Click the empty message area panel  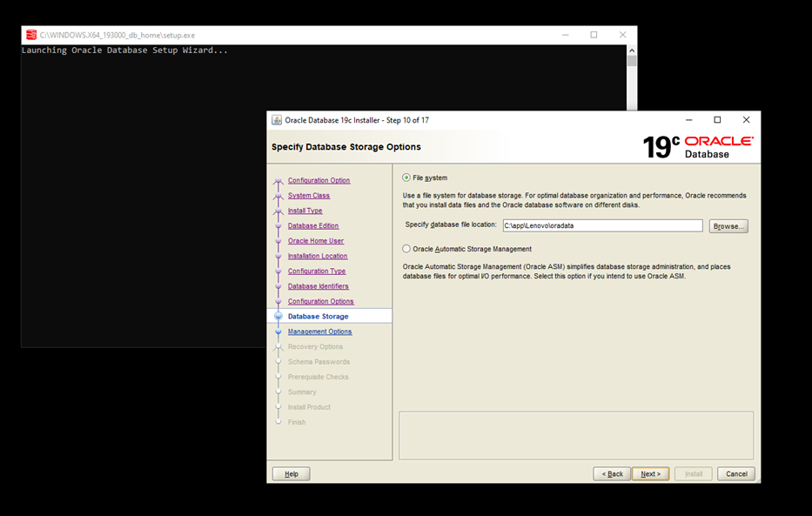pos(576,435)
